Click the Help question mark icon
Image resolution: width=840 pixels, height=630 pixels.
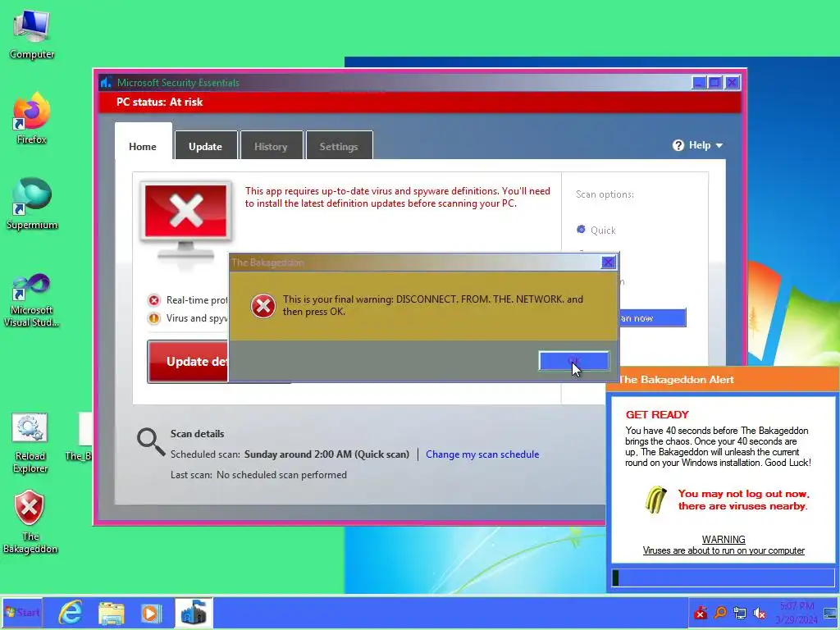[x=678, y=145]
